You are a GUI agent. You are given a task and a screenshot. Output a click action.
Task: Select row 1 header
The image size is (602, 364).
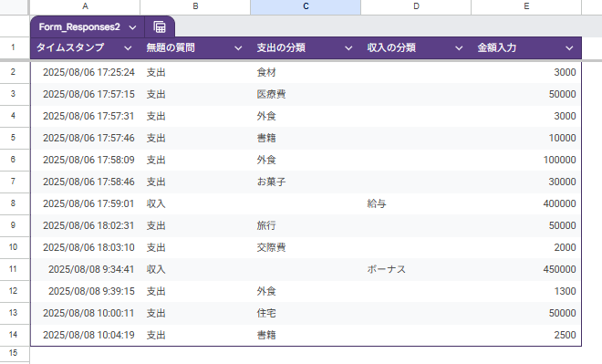14,47
